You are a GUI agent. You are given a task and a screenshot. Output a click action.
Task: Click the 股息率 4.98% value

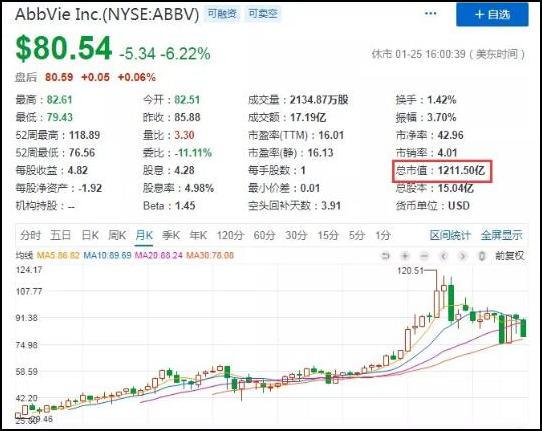[199, 188]
